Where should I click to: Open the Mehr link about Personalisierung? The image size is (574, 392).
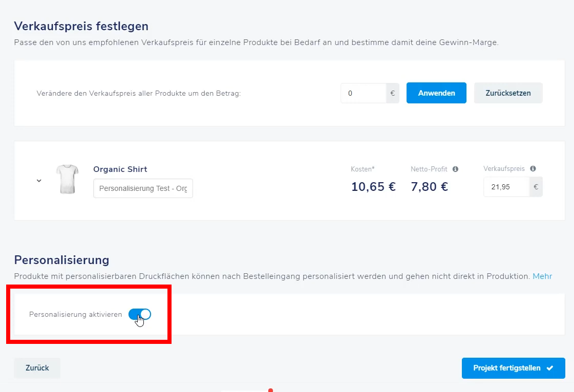(542, 276)
